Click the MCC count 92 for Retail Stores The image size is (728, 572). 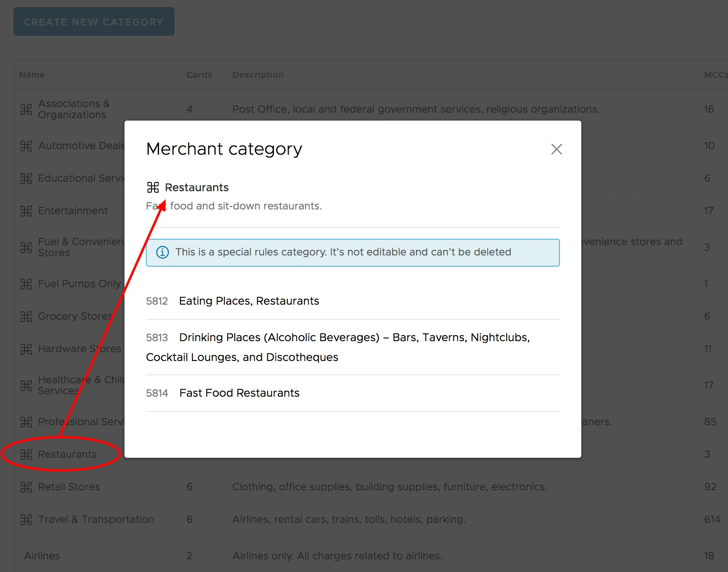point(710,487)
